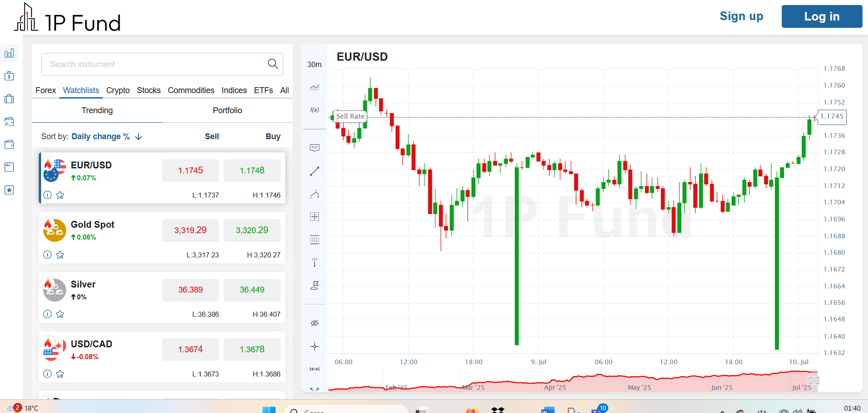Image resolution: width=868 pixels, height=413 pixels.
Task: Open the 30m timeframe selector
Action: [314, 64]
